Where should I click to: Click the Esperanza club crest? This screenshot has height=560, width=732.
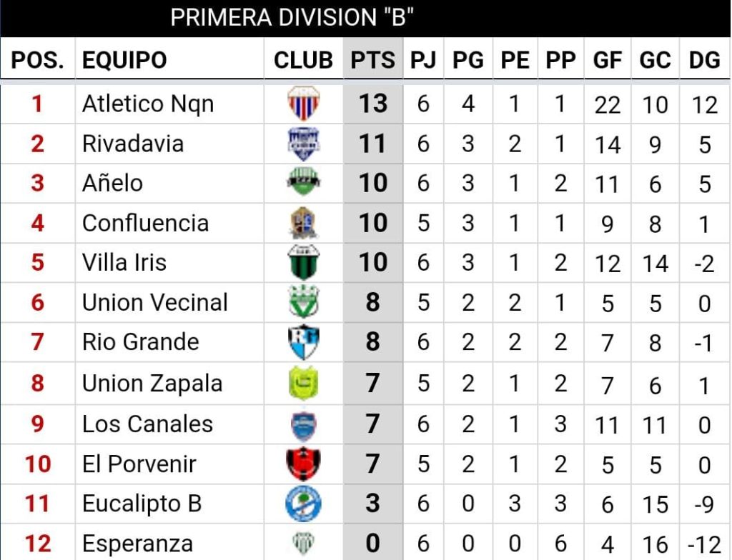303,544
